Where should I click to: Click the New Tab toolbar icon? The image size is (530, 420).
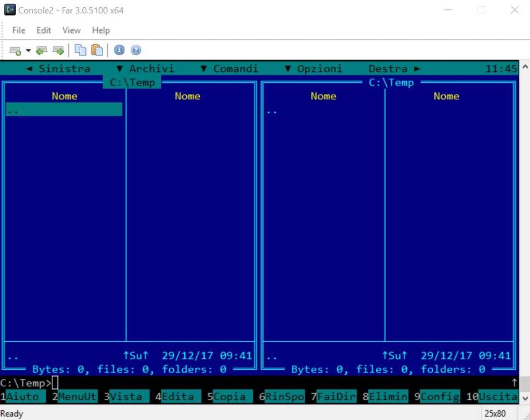click(x=15, y=50)
